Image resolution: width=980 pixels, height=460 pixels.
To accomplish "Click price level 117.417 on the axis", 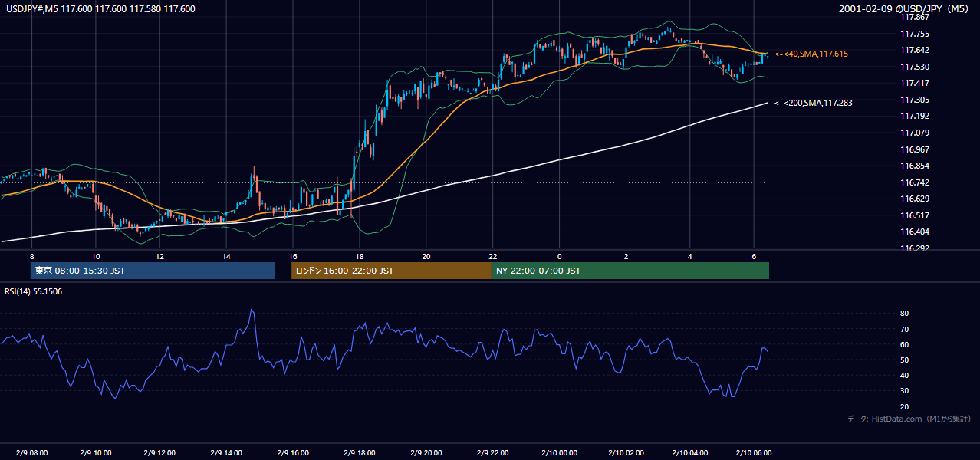I will coord(914,83).
